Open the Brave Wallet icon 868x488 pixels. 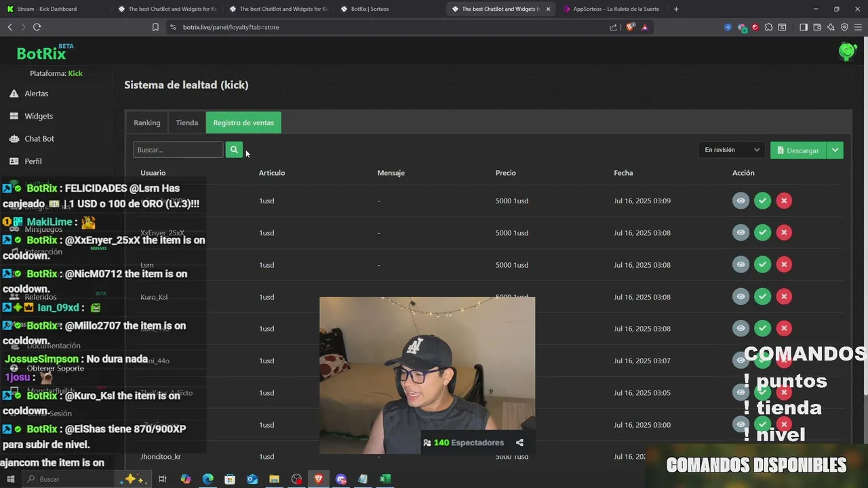pyautogui.click(x=817, y=27)
